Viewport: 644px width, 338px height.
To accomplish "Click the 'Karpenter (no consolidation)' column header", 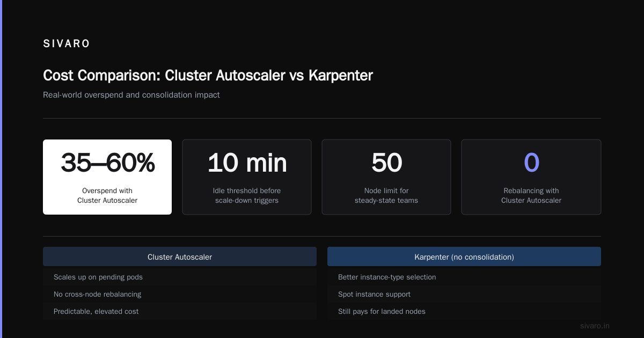I will tap(464, 256).
